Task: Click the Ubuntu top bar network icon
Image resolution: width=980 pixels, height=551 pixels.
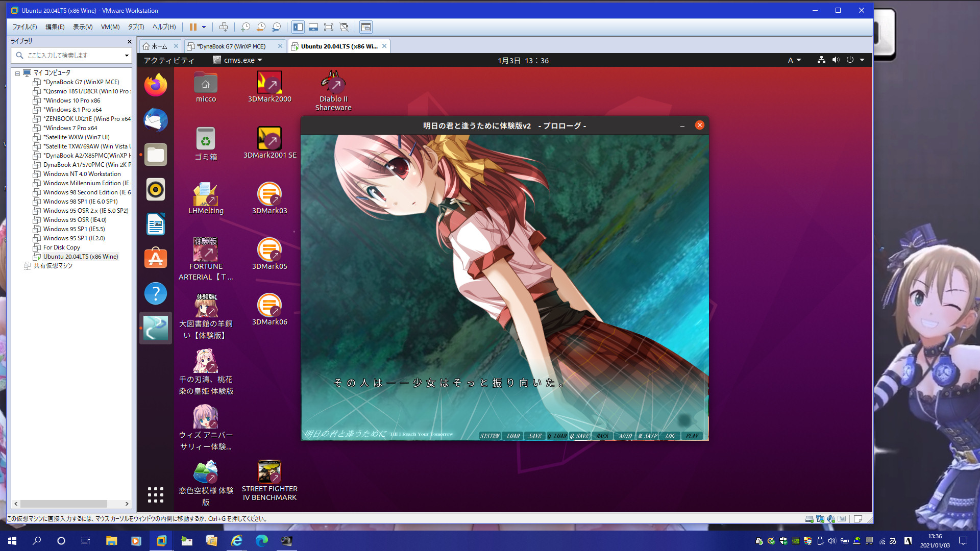Action: (x=821, y=60)
